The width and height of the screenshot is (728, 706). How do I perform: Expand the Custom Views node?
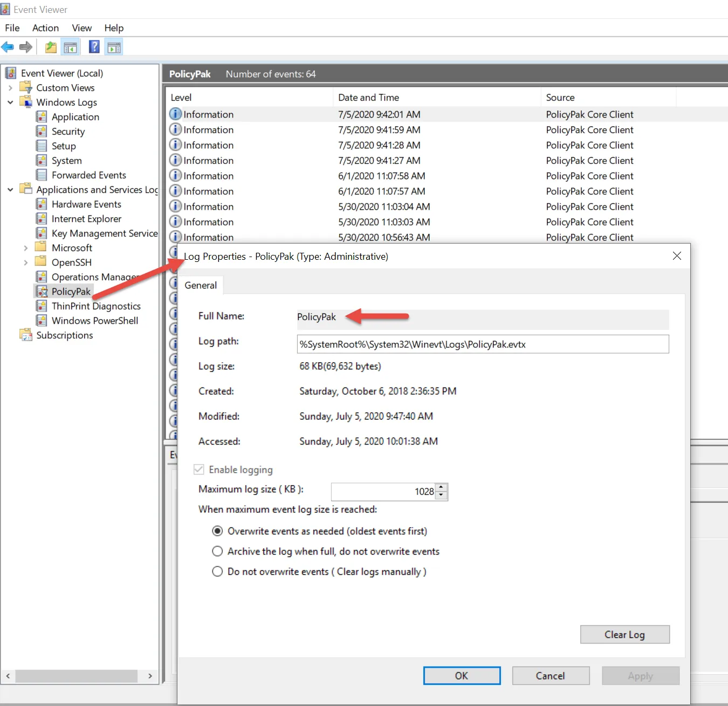pos(10,88)
